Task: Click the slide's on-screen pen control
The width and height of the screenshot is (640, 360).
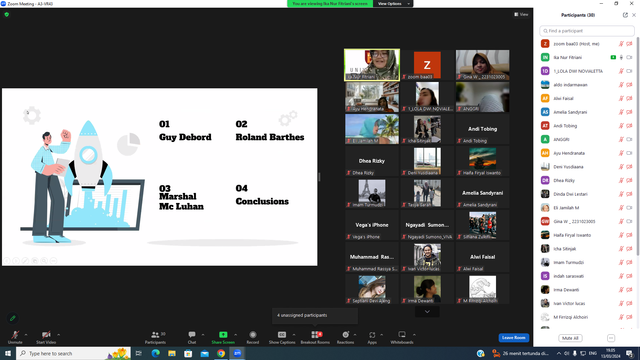Action: click(x=25, y=260)
